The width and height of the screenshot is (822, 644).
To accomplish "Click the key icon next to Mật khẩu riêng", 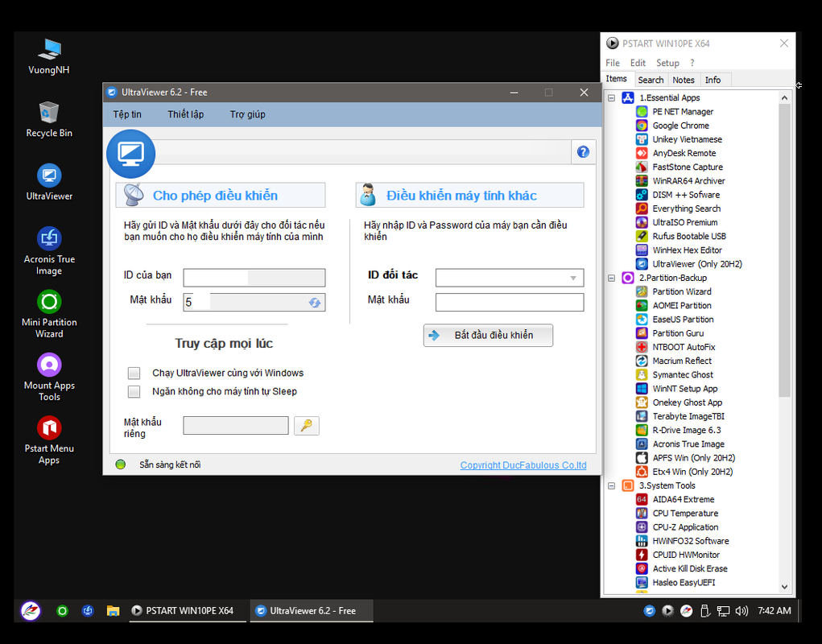I will coord(307,426).
